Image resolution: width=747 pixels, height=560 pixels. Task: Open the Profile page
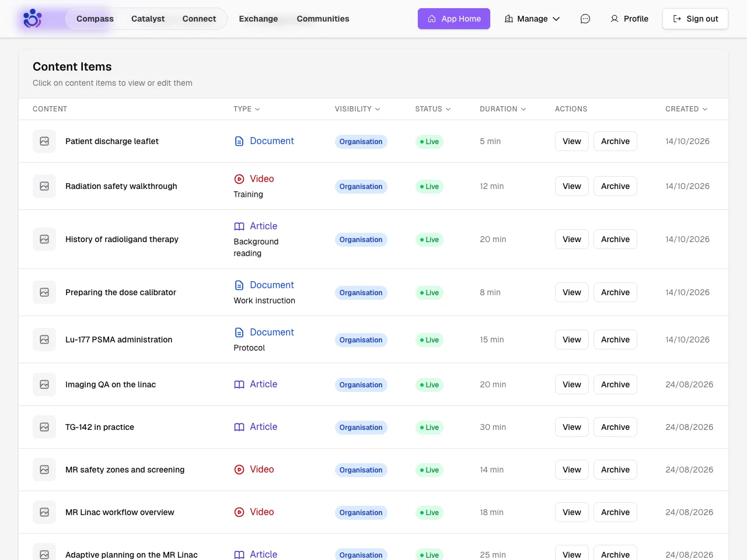[629, 19]
